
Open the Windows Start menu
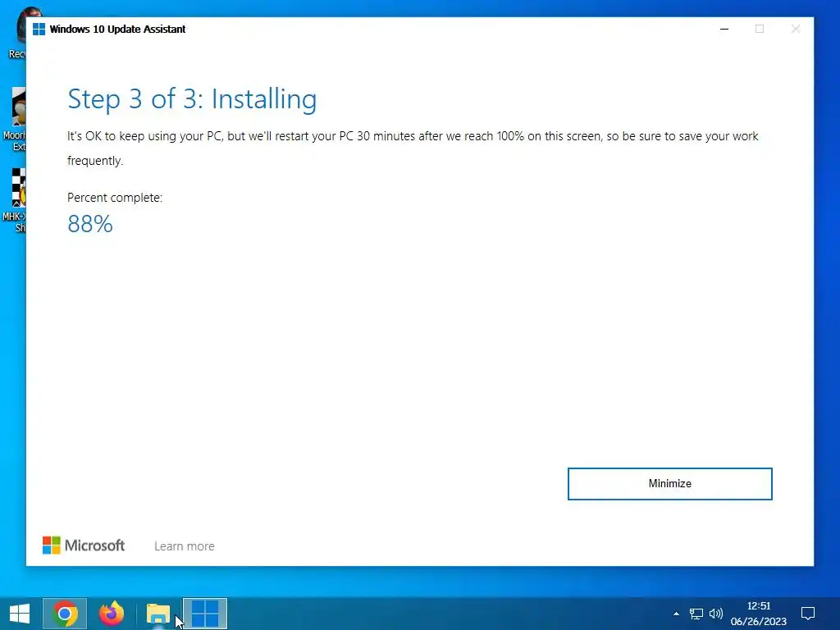click(x=20, y=614)
